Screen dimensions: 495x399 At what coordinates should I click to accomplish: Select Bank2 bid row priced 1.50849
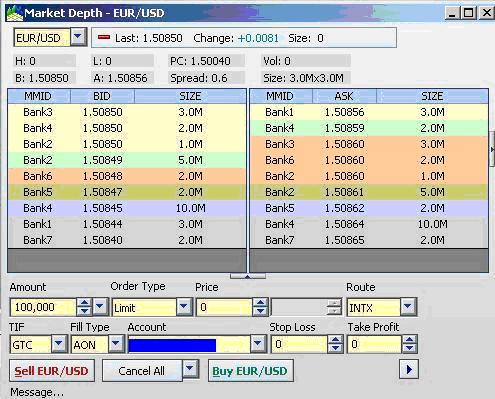coord(127,160)
